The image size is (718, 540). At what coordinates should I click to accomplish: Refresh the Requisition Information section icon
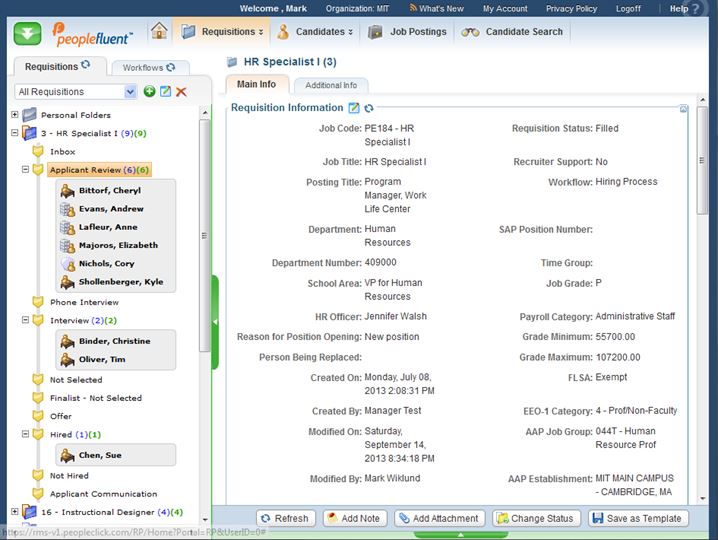pos(369,108)
